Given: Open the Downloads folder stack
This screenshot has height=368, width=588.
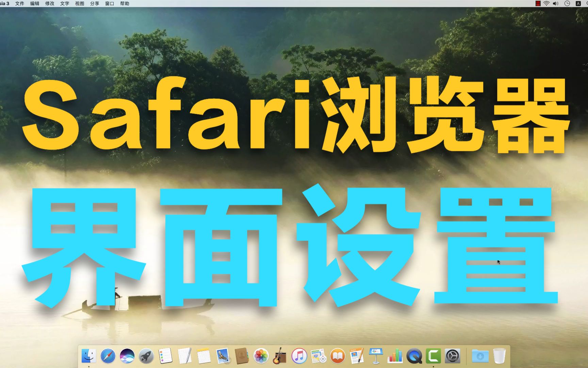Looking at the screenshot, I should (x=480, y=356).
